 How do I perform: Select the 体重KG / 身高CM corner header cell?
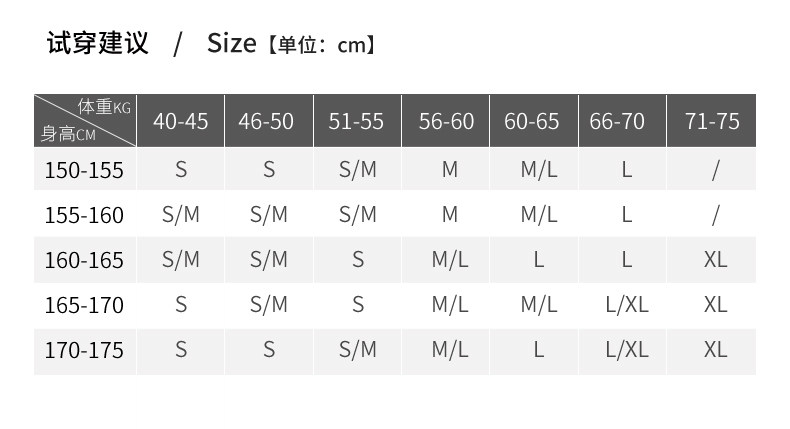pyautogui.click(x=85, y=121)
